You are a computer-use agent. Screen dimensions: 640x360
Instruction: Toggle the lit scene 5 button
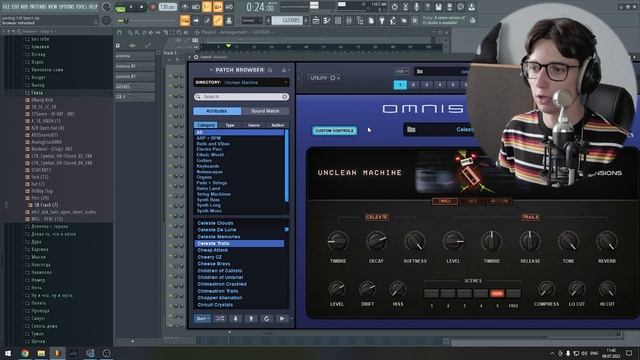point(497,293)
